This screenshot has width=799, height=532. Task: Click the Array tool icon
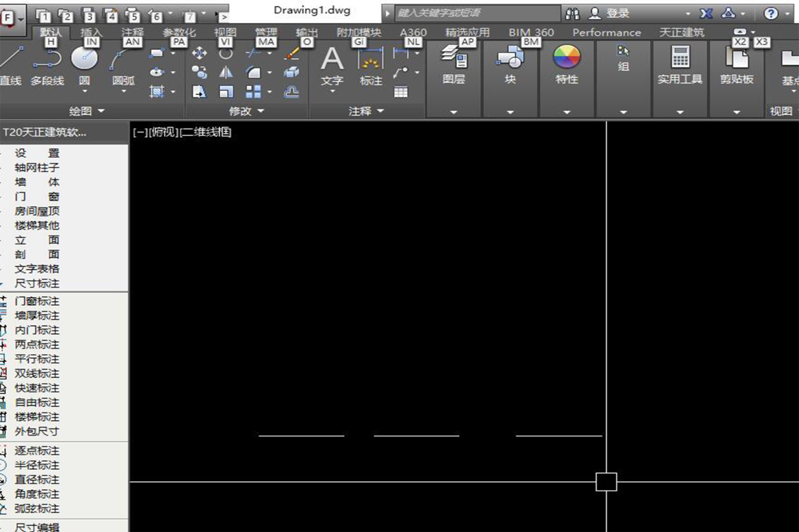click(253, 92)
